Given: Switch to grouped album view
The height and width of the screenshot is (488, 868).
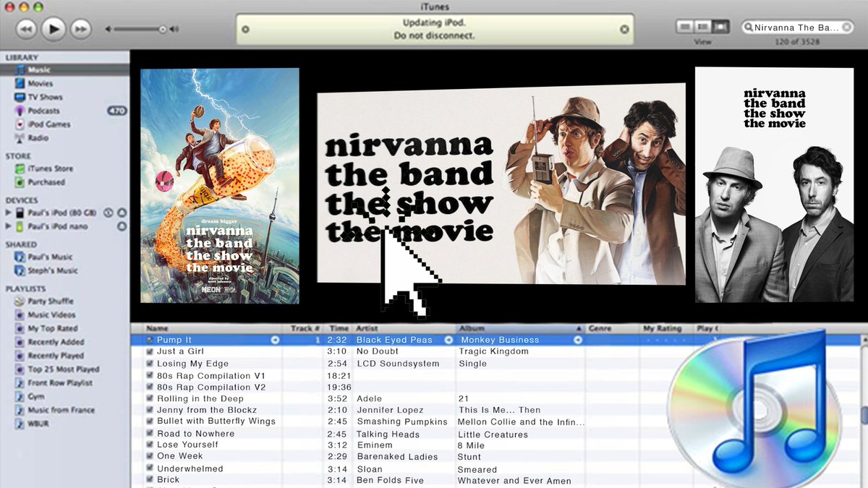Looking at the screenshot, I should (x=702, y=27).
